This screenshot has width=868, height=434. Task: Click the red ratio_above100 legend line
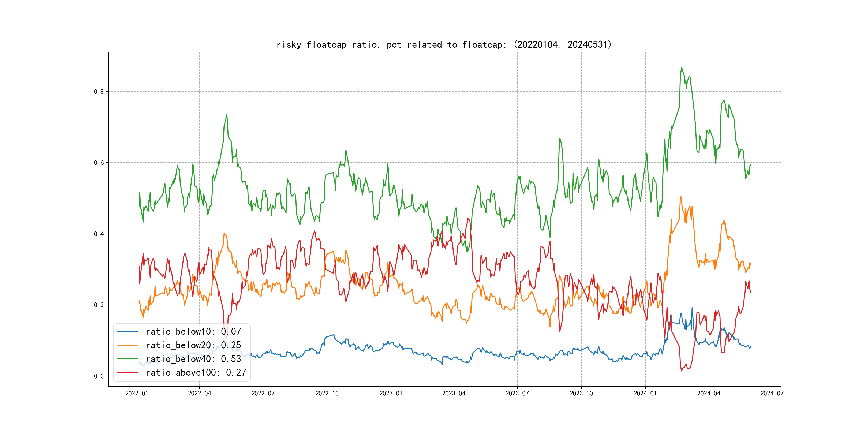click(127, 372)
